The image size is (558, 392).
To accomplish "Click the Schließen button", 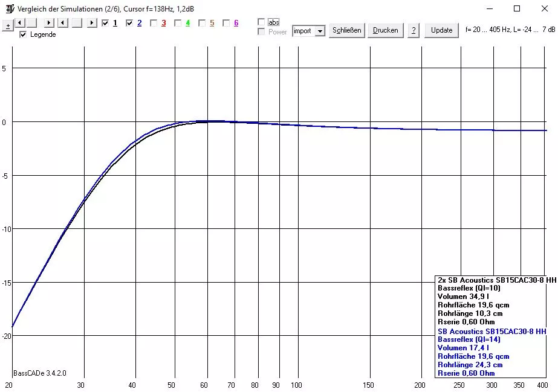I will coord(346,31).
